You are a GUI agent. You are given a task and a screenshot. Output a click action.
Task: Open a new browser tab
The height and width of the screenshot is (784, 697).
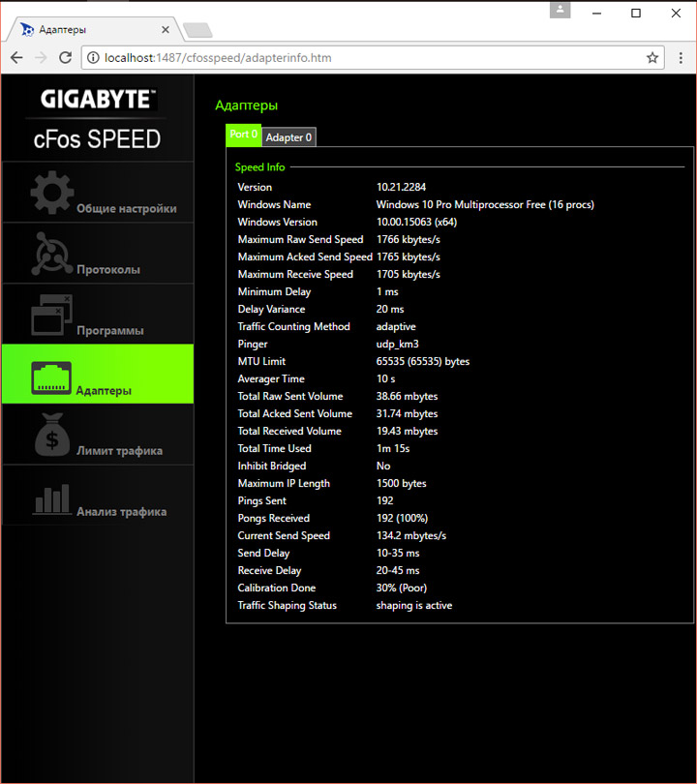click(198, 30)
